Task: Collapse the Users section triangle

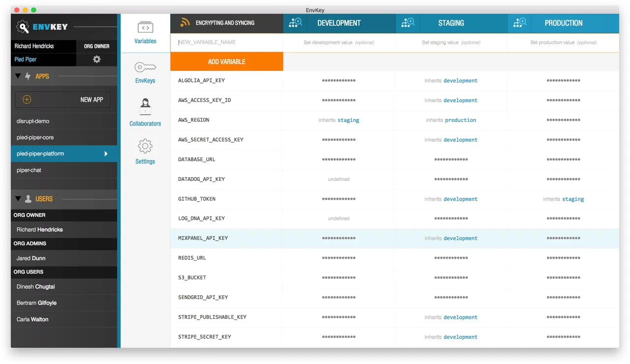Action: pos(18,199)
